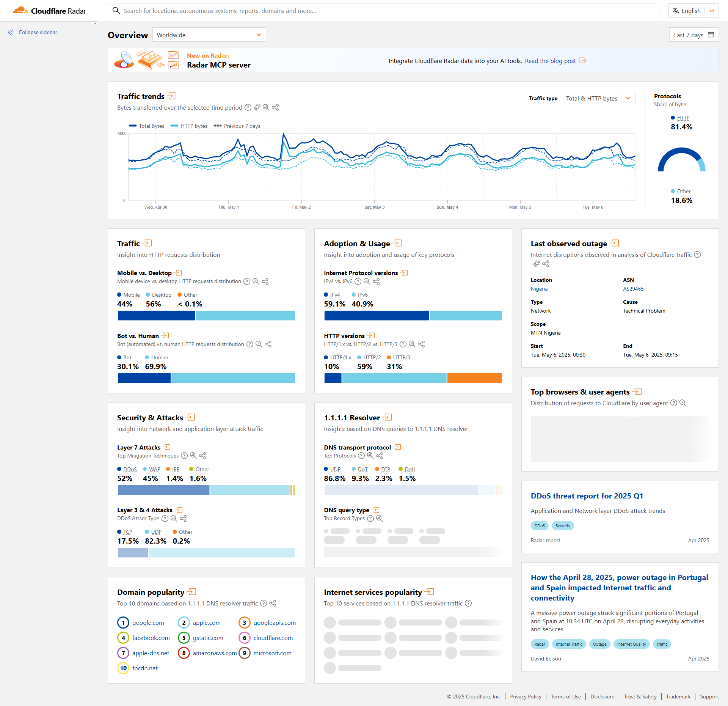Open DNS query type arrow icon
The height and width of the screenshot is (706, 728).
376,510
